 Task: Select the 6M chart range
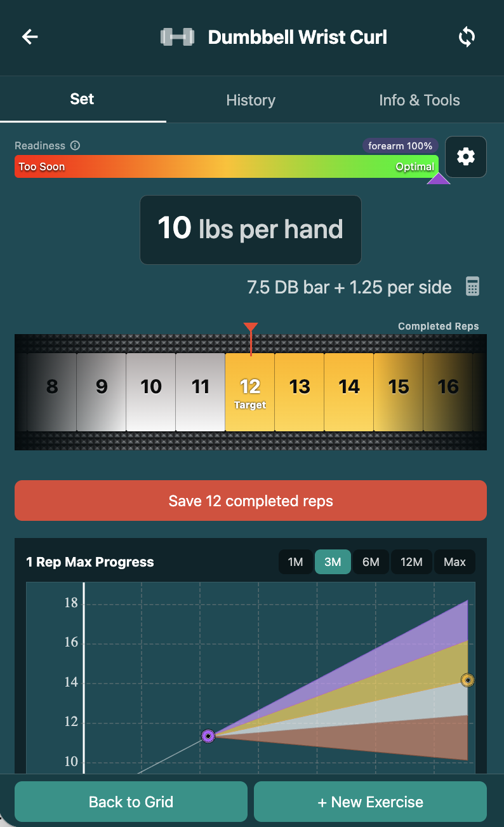[371, 562]
